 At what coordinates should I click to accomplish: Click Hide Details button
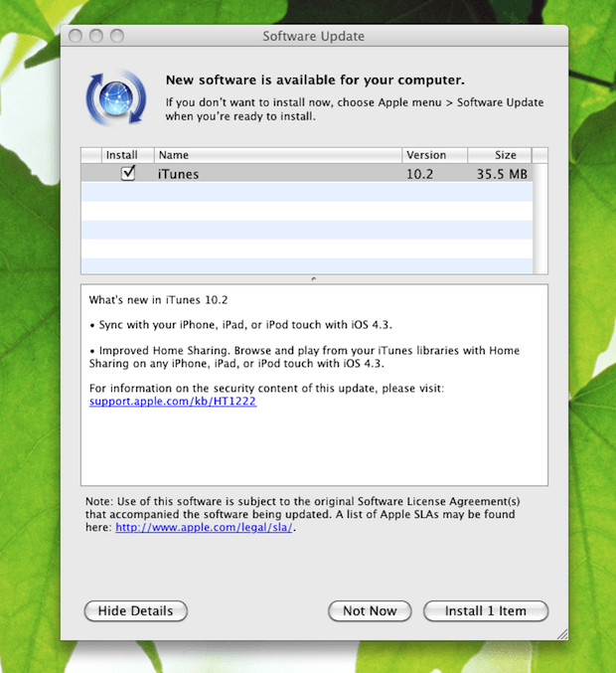pos(135,610)
